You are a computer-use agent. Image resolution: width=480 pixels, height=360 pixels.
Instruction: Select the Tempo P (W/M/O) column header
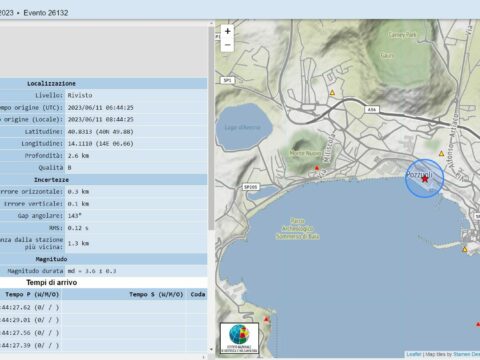click(32, 294)
